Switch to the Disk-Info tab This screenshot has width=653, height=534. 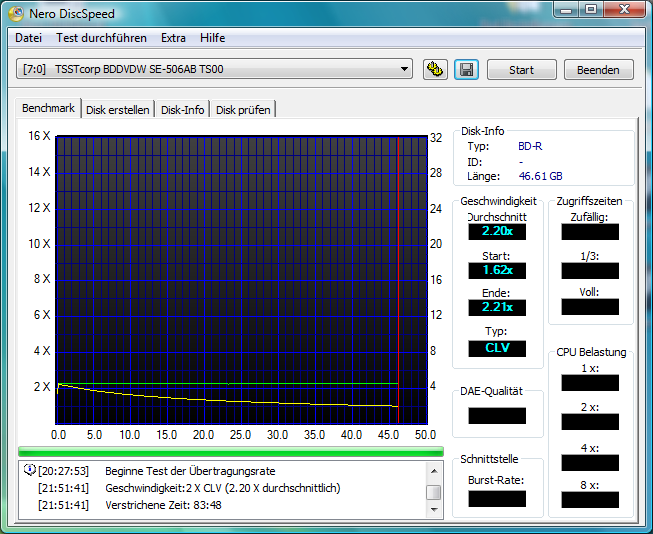point(182,110)
